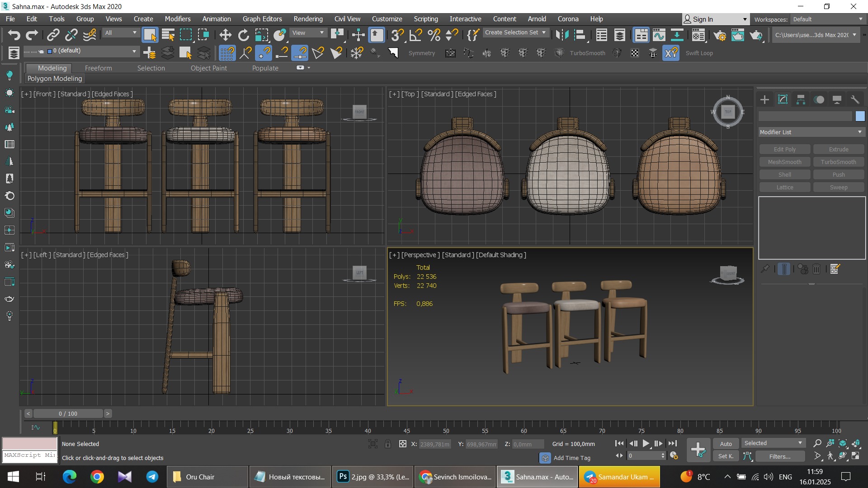868x488 pixels.
Task: Open the Create command panel tab
Action: [764, 99]
